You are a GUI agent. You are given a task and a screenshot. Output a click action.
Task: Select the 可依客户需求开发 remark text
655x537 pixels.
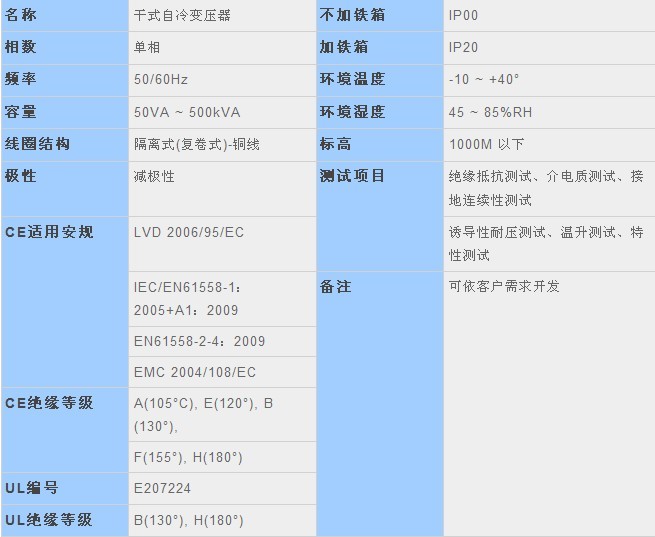pos(504,286)
